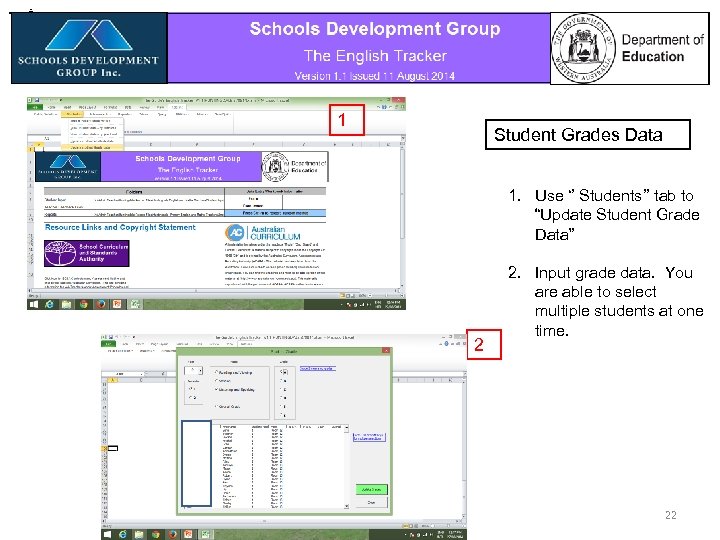
Task: Click the selected cell in the lower Excel worksheet
Action: click(112, 448)
